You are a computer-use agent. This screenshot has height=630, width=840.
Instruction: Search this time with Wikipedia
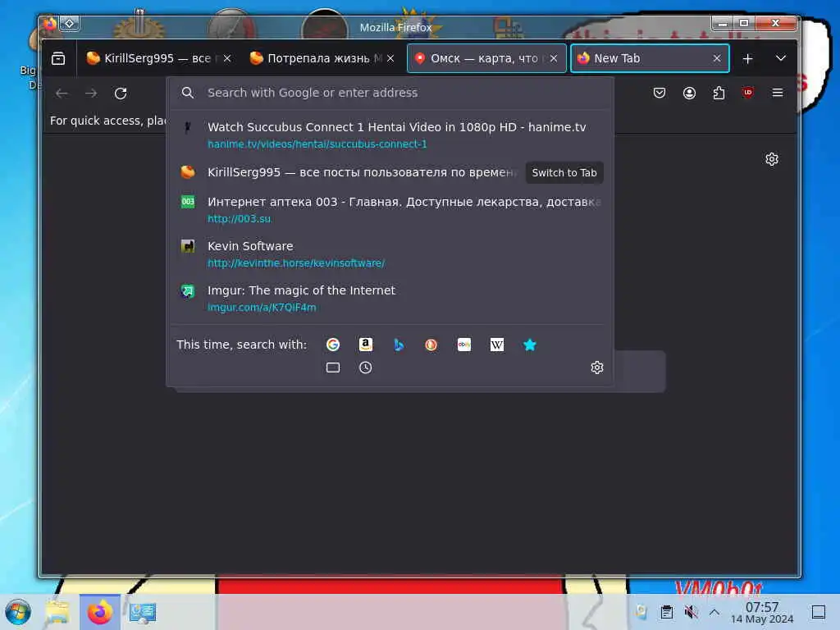pyautogui.click(x=497, y=345)
